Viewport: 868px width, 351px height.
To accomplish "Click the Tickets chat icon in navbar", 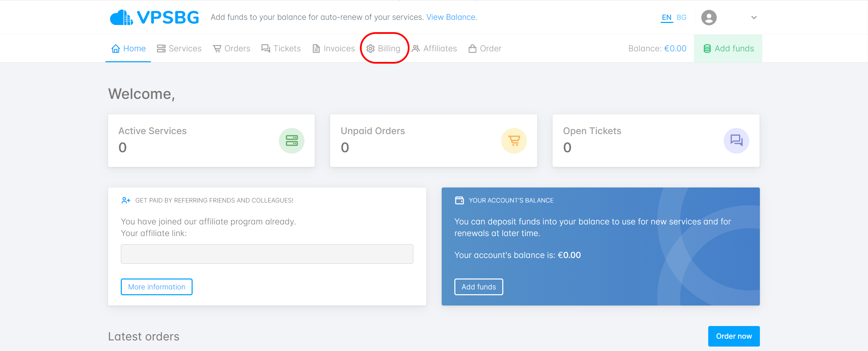I will coord(265,49).
